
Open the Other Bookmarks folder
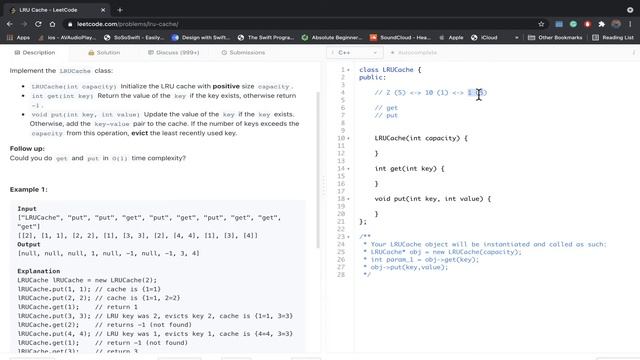(555, 38)
